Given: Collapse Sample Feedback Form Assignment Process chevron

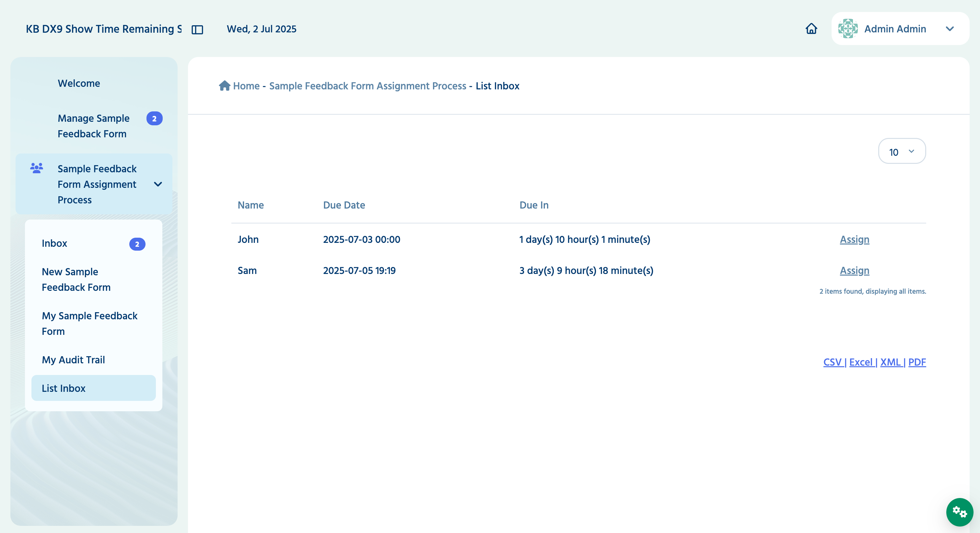Looking at the screenshot, I should (158, 184).
